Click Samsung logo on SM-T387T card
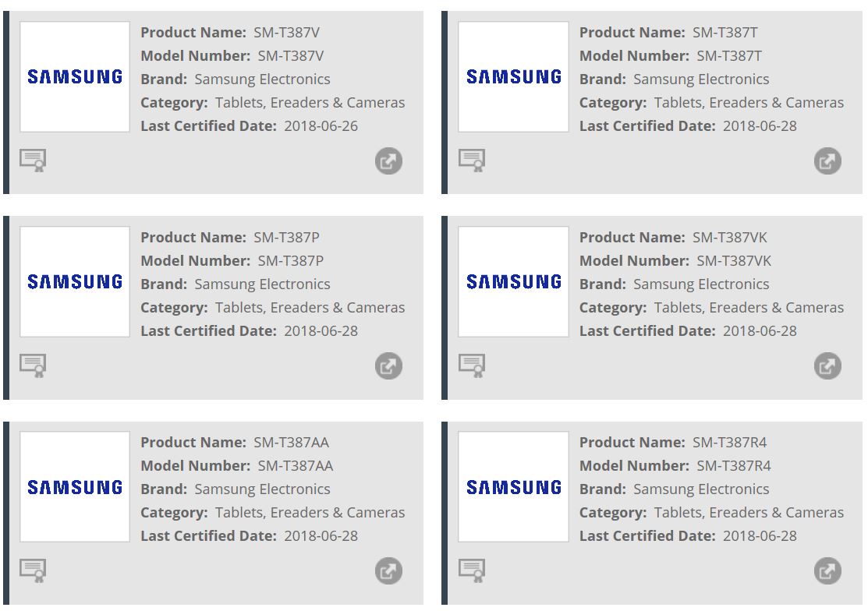Viewport: 868px width, 611px height. (x=513, y=76)
